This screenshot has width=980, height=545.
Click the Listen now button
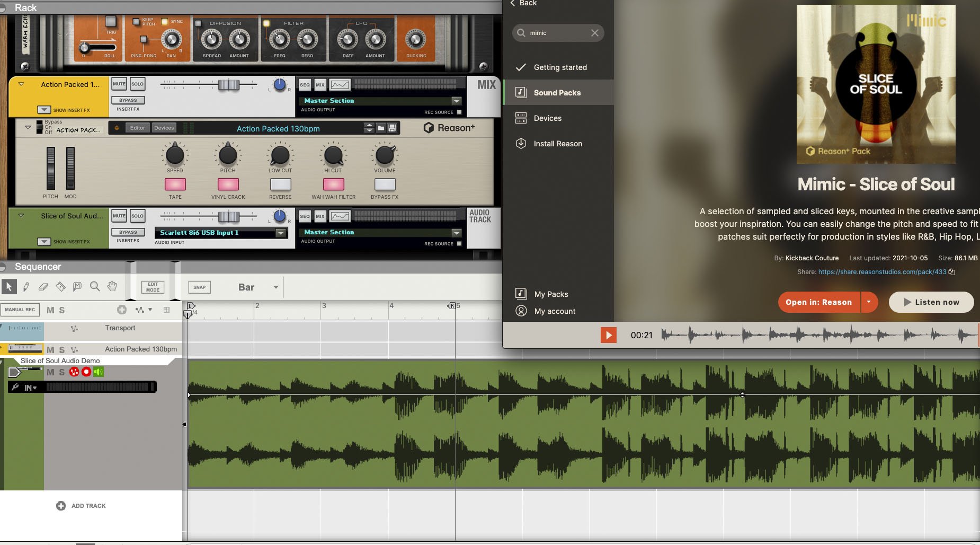931,302
